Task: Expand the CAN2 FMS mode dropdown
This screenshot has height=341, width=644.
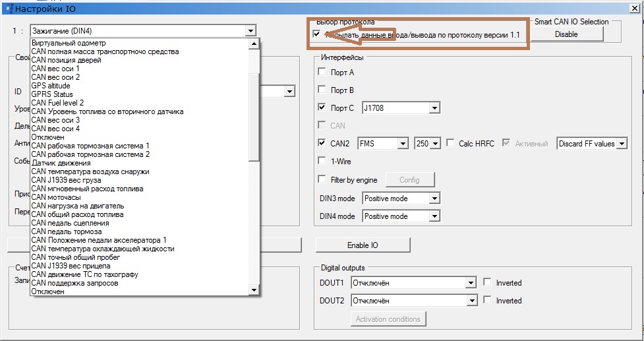Action: tap(402, 144)
